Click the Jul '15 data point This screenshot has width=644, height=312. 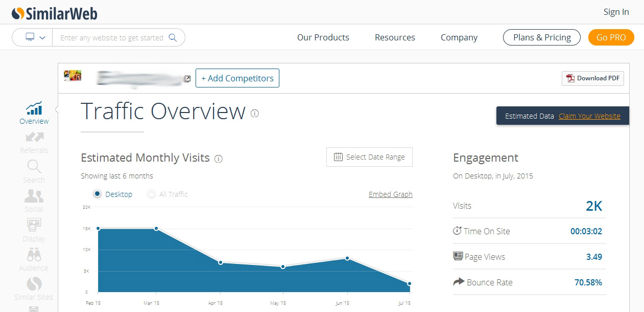coord(410,283)
